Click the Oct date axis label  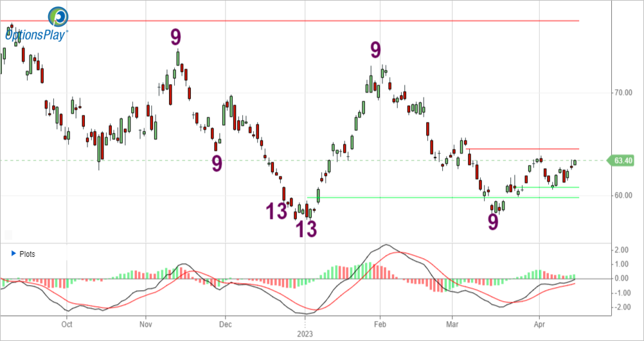[67, 324]
